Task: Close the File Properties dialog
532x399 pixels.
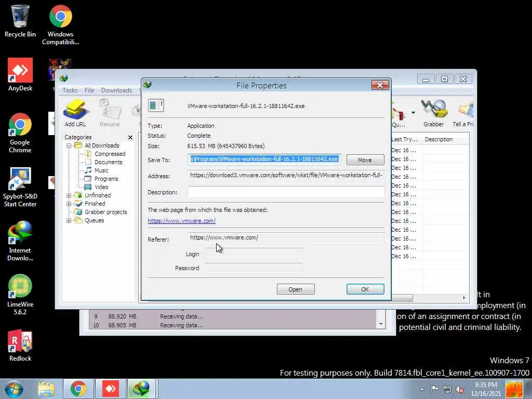Action: (x=380, y=85)
